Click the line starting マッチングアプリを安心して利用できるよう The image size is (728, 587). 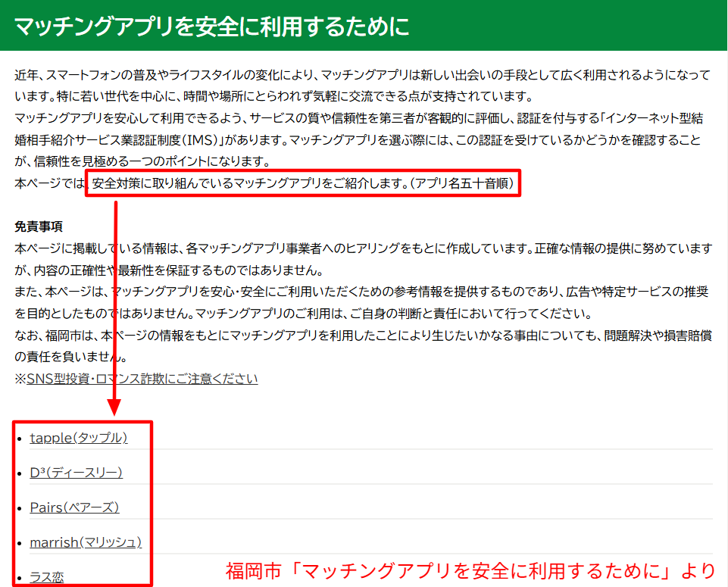359,118
